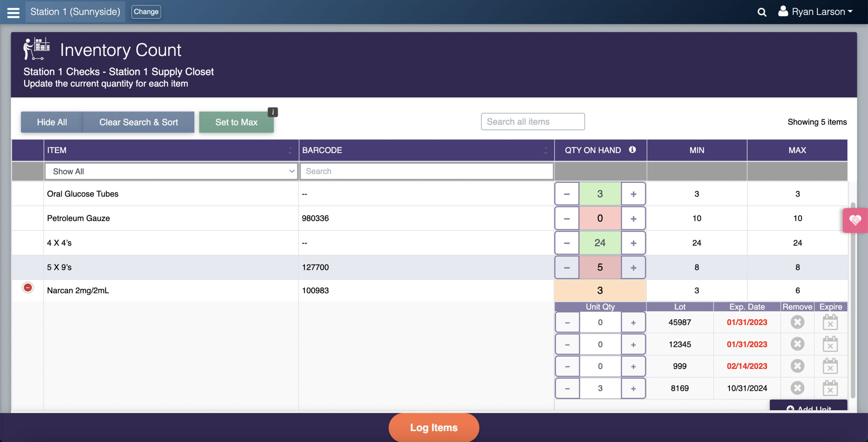Click Set to Max button
This screenshot has height=442, width=868.
(236, 122)
